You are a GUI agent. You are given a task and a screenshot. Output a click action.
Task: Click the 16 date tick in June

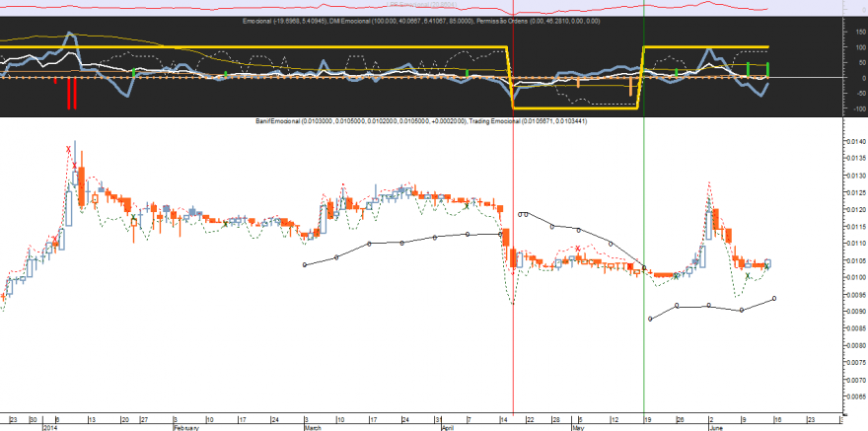tap(779, 419)
